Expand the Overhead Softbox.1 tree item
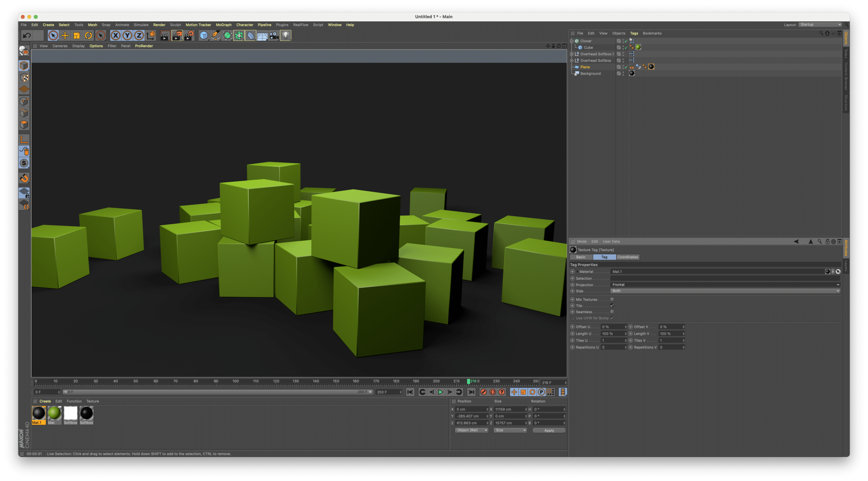 click(x=572, y=54)
